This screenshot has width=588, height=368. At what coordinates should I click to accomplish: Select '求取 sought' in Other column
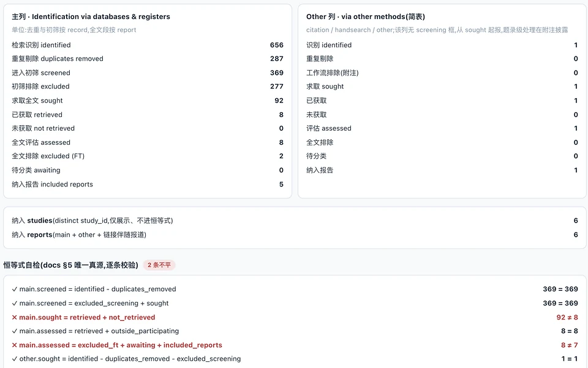click(x=325, y=86)
